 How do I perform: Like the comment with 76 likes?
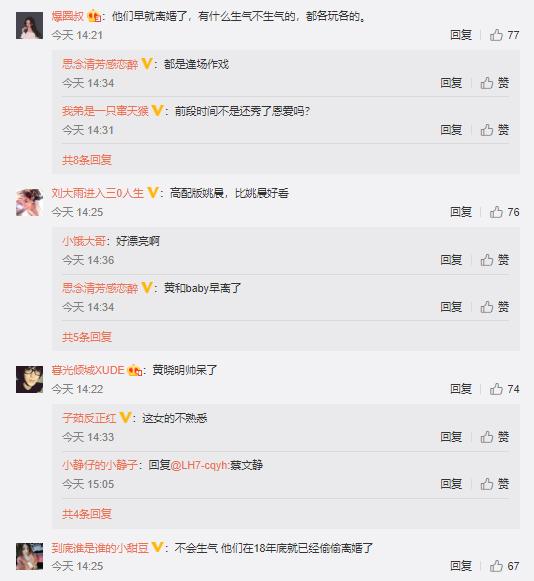click(504, 212)
